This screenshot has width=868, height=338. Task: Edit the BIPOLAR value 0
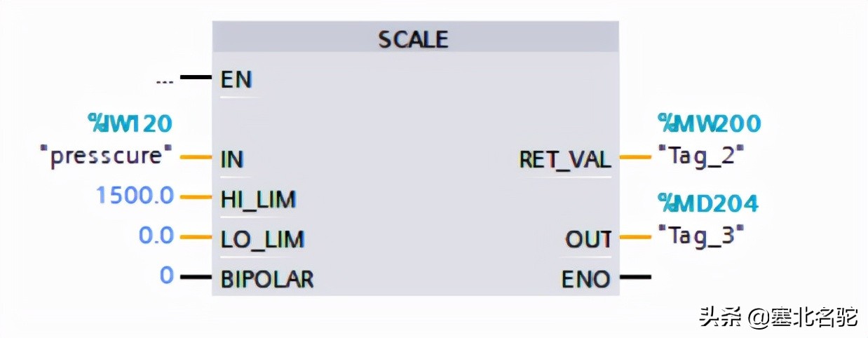(x=166, y=275)
